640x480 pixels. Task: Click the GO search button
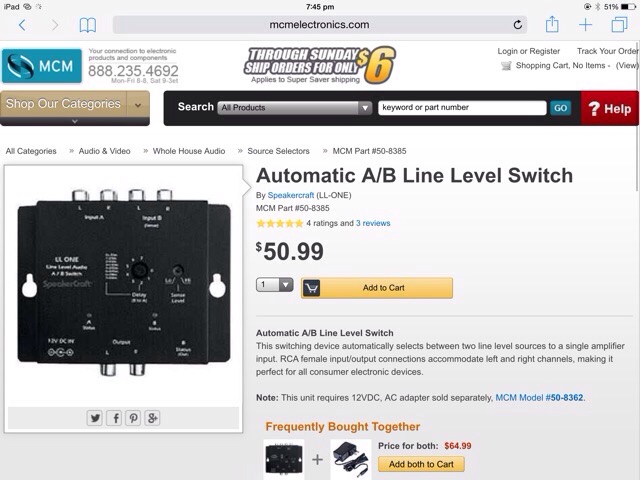pos(560,108)
